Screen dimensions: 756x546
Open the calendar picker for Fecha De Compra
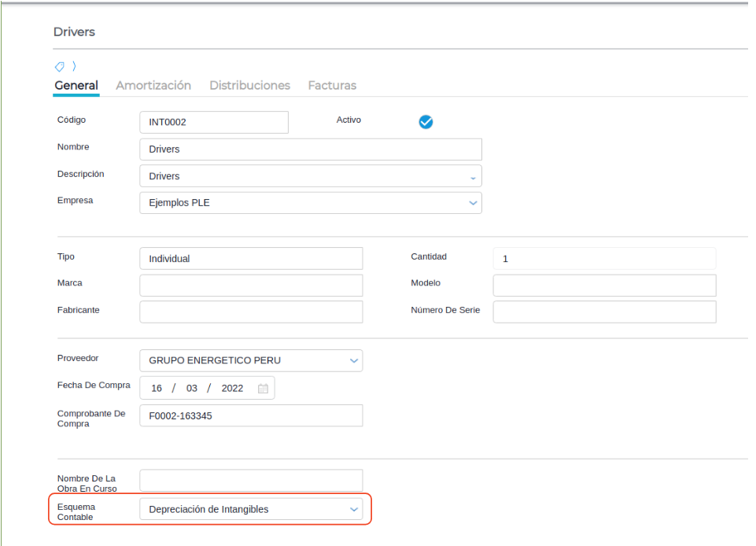coord(263,388)
